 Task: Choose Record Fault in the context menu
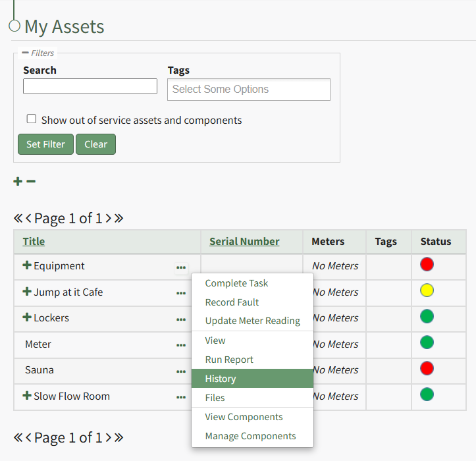pos(232,302)
